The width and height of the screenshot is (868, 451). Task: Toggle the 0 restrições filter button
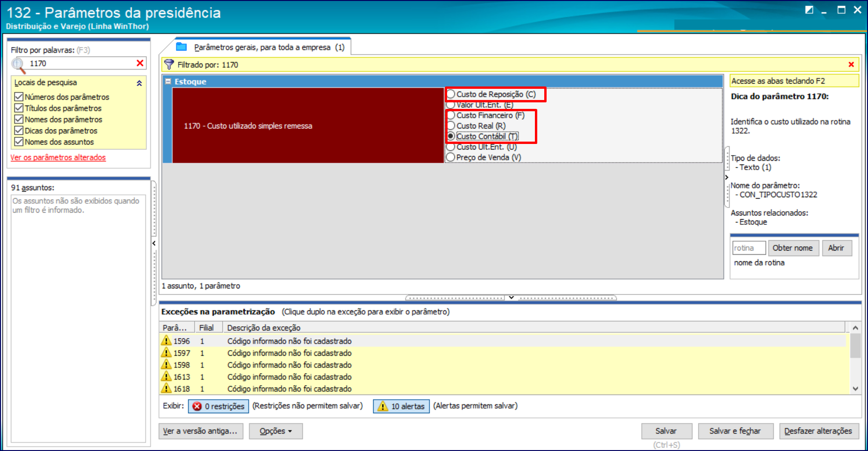[x=218, y=406]
